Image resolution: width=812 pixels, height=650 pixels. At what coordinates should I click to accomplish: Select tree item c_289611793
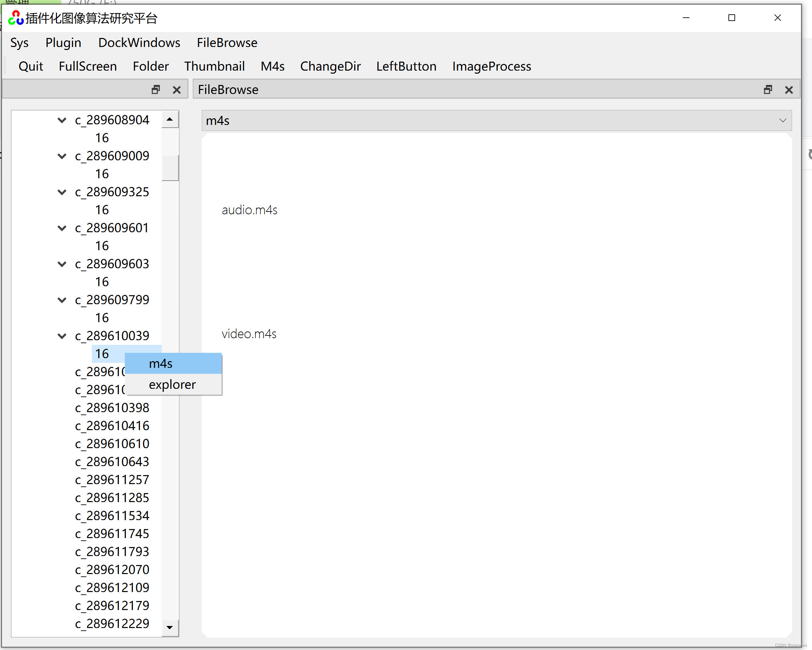112,552
